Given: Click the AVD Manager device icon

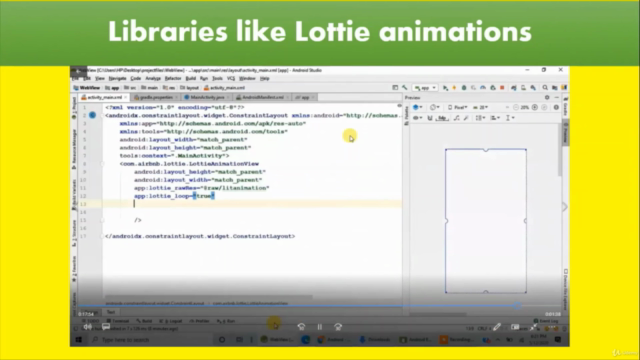Looking at the screenshot, I should 523,88.
